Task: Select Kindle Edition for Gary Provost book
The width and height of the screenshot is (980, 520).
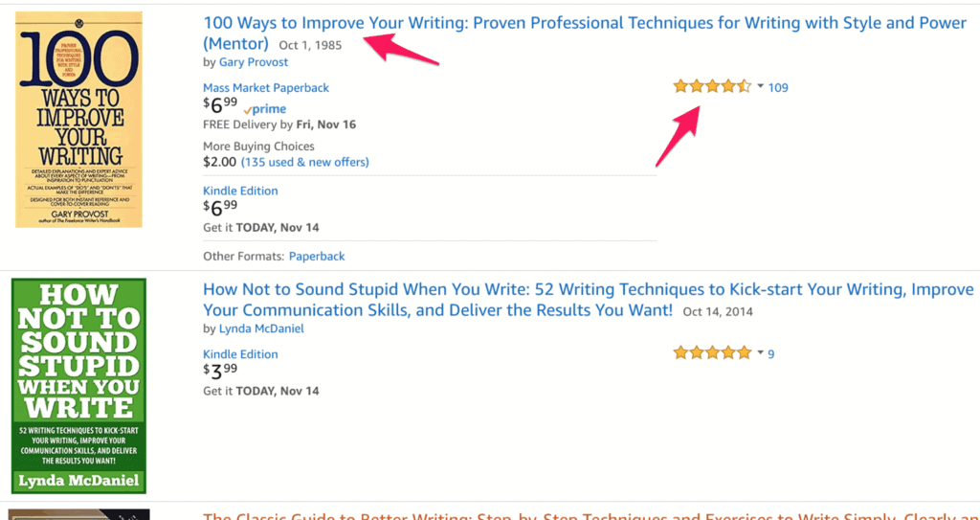Action: point(240,191)
